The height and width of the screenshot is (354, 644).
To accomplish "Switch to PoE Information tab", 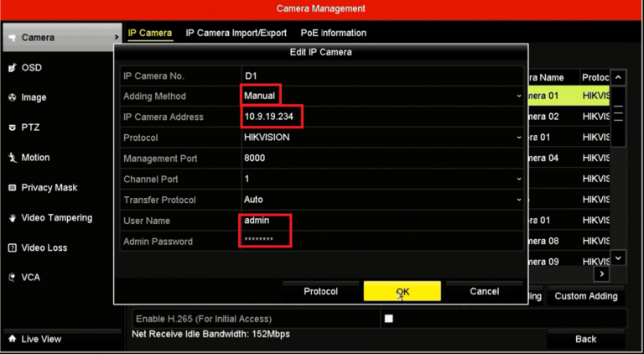I will click(x=334, y=34).
